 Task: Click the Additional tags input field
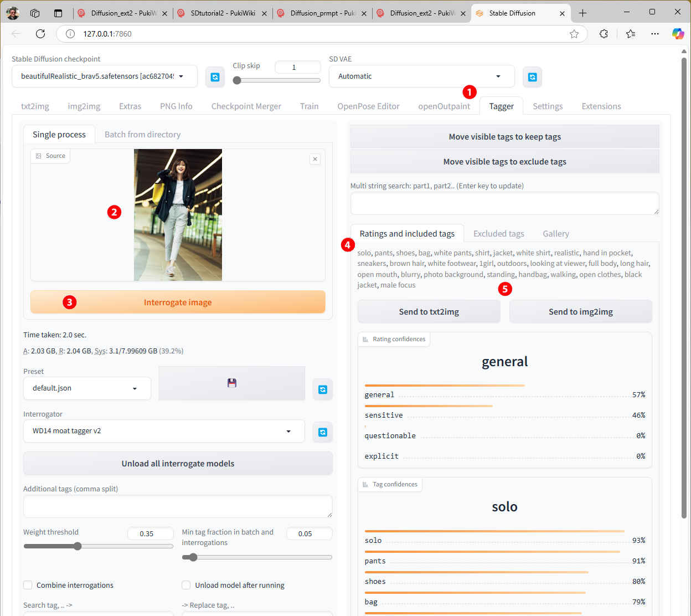[x=178, y=506]
